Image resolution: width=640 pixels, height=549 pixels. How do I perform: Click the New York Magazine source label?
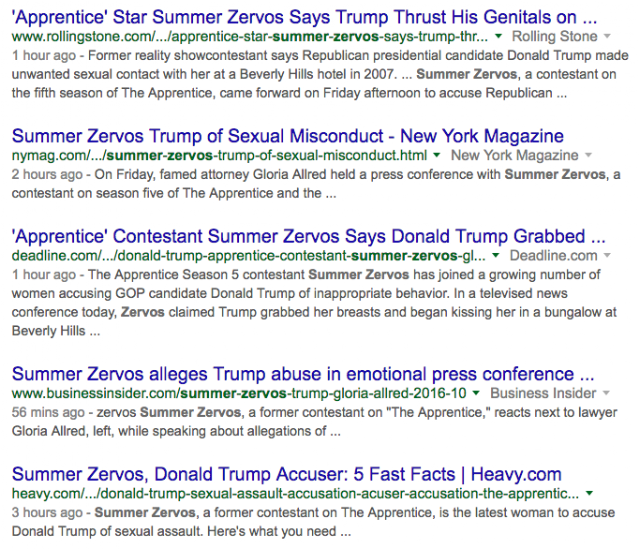point(514,156)
